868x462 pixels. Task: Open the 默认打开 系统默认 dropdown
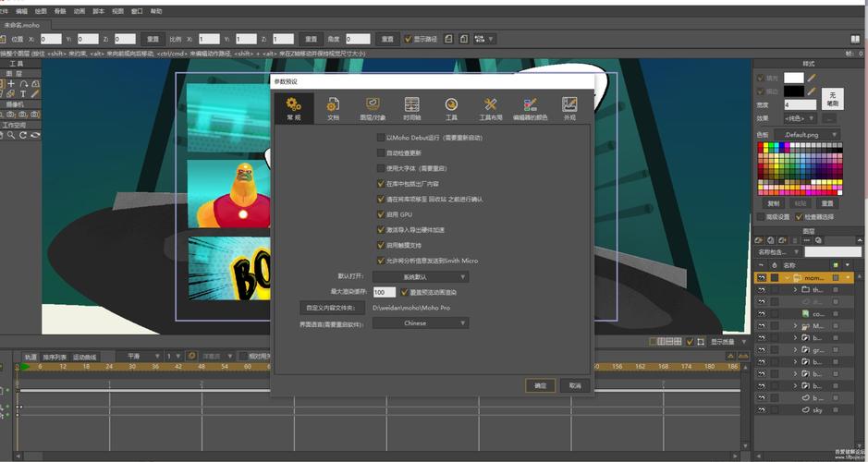tap(421, 276)
